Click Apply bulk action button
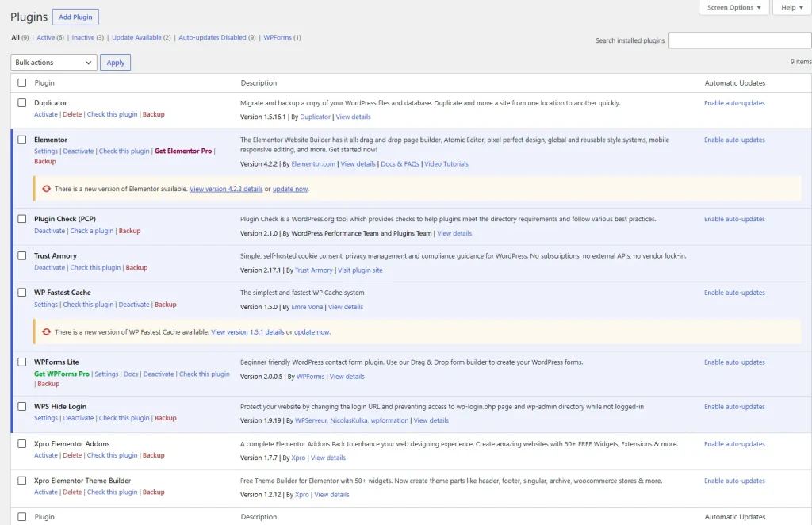The image size is (812, 525). (x=116, y=62)
